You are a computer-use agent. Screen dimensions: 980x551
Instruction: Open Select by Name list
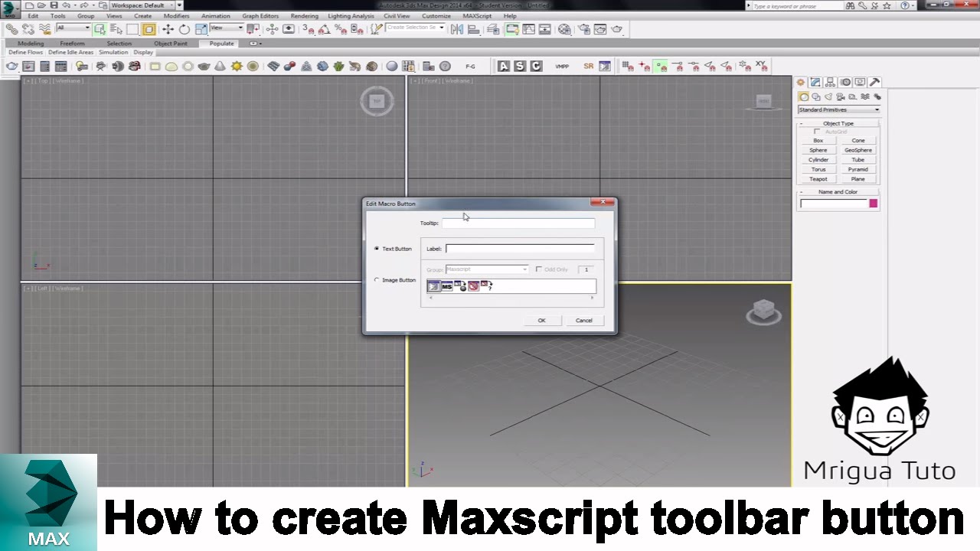(x=116, y=29)
